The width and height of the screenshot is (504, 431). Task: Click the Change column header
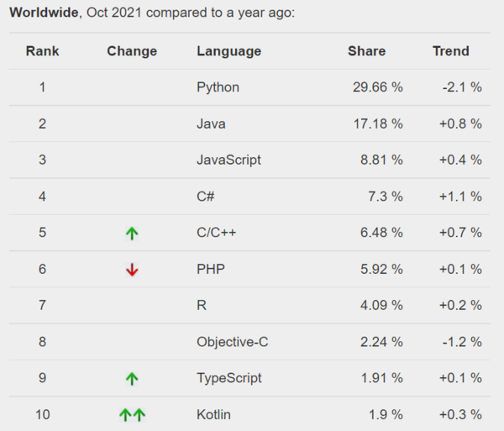tap(132, 51)
